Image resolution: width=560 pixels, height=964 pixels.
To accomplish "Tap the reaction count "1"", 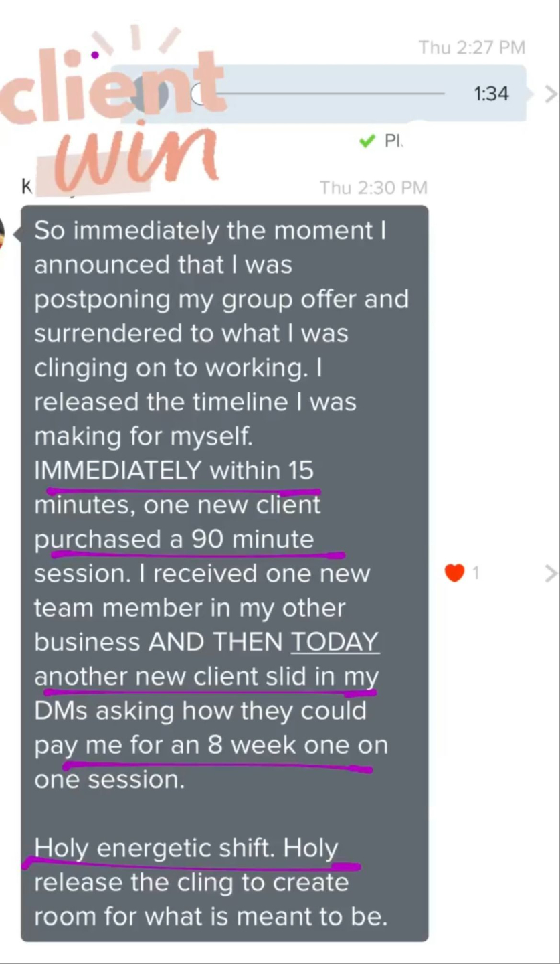I will [476, 573].
